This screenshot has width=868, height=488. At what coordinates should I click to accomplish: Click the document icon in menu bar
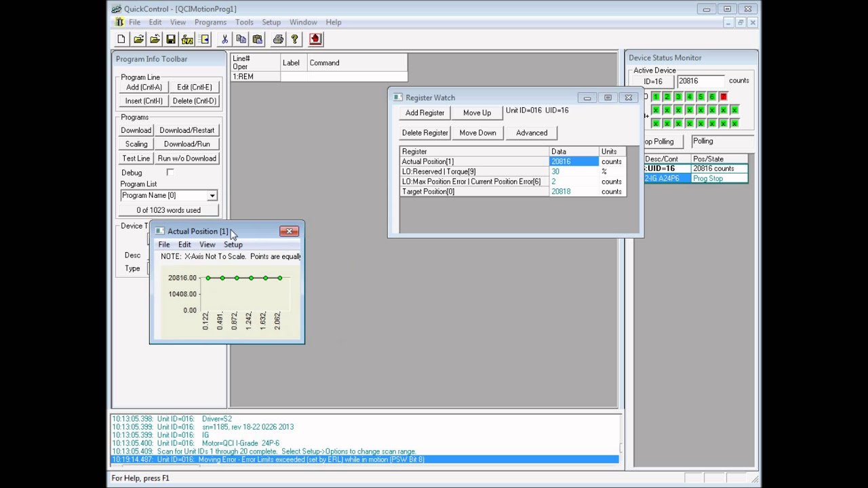pyautogui.click(x=119, y=22)
